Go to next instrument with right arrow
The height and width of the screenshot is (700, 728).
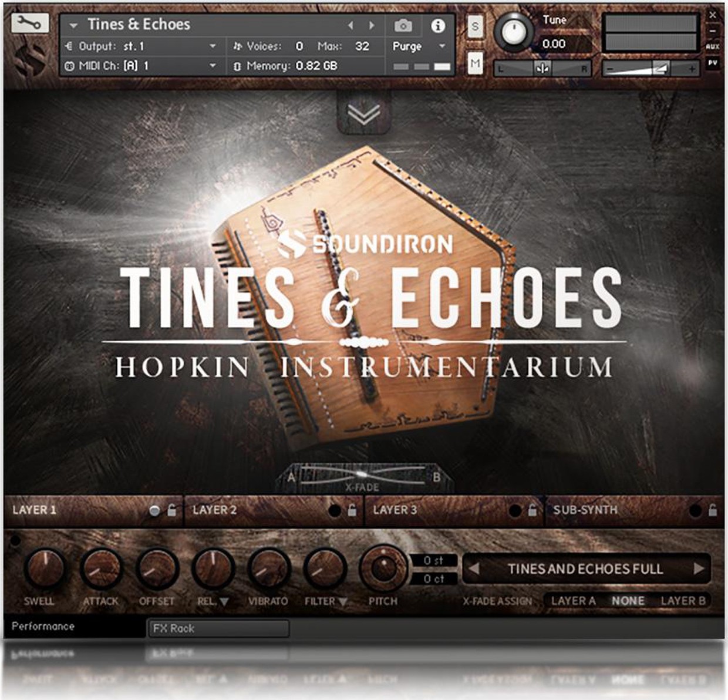click(x=372, y=25)
